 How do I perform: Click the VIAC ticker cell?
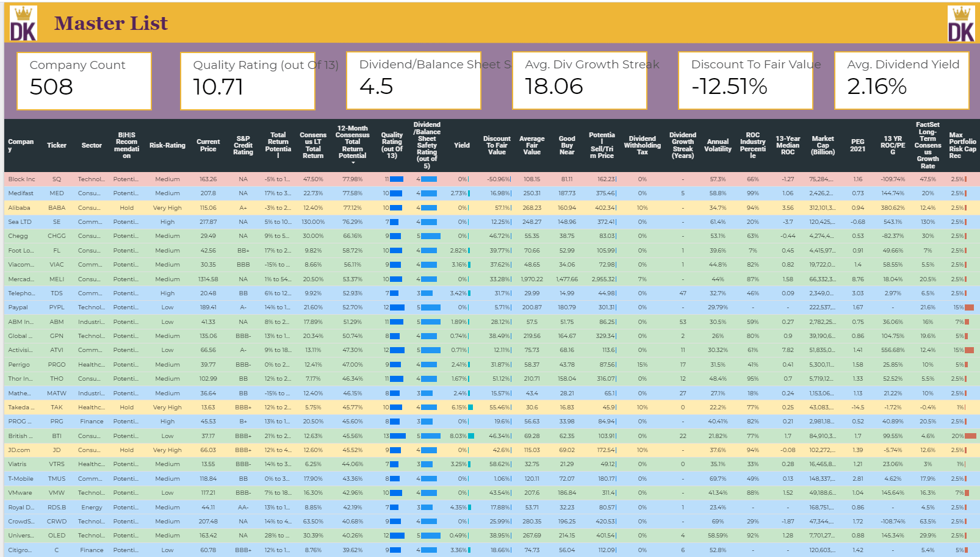(57, 265)
